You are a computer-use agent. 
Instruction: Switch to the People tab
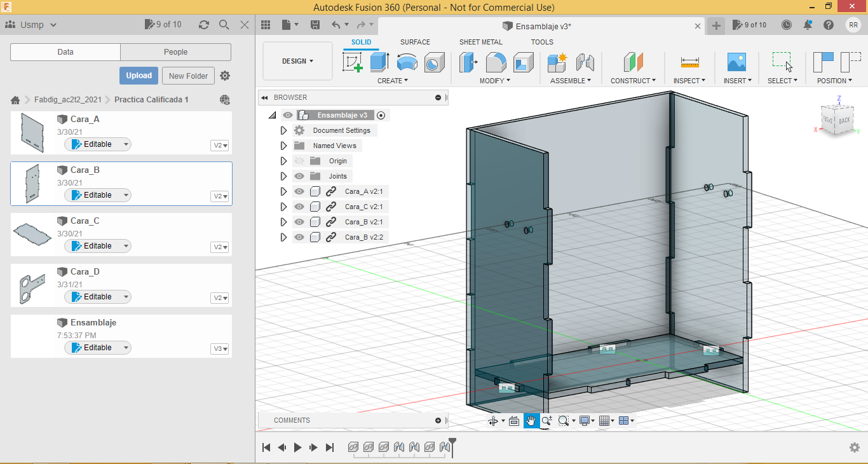pos(175,52)
